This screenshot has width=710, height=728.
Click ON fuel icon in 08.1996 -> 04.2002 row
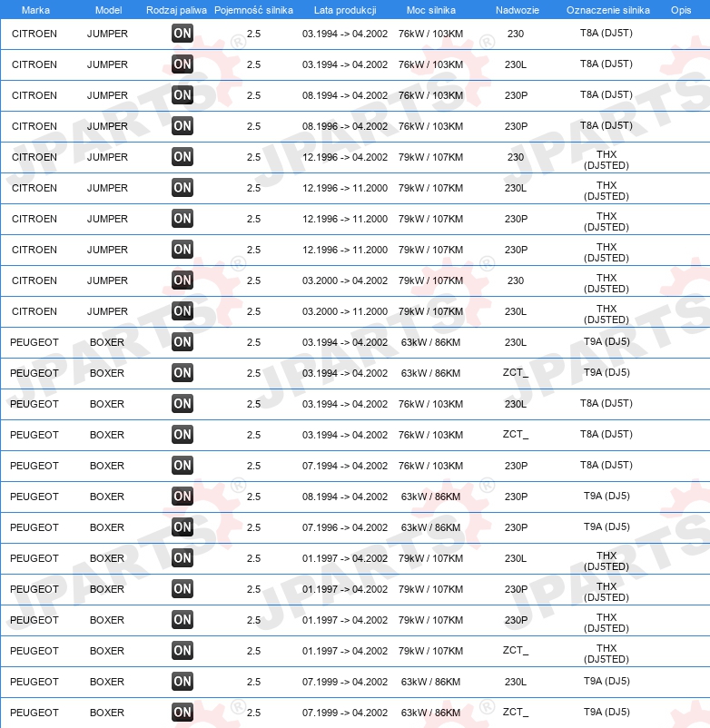click(x=182, y=126)
